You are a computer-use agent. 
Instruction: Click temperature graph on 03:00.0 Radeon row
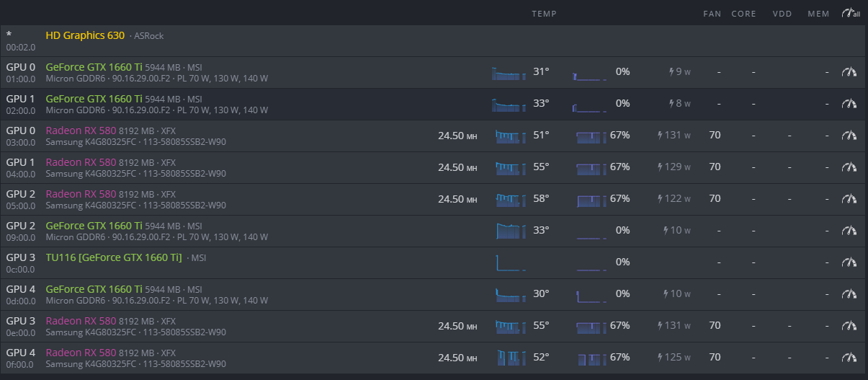point(511,136)
